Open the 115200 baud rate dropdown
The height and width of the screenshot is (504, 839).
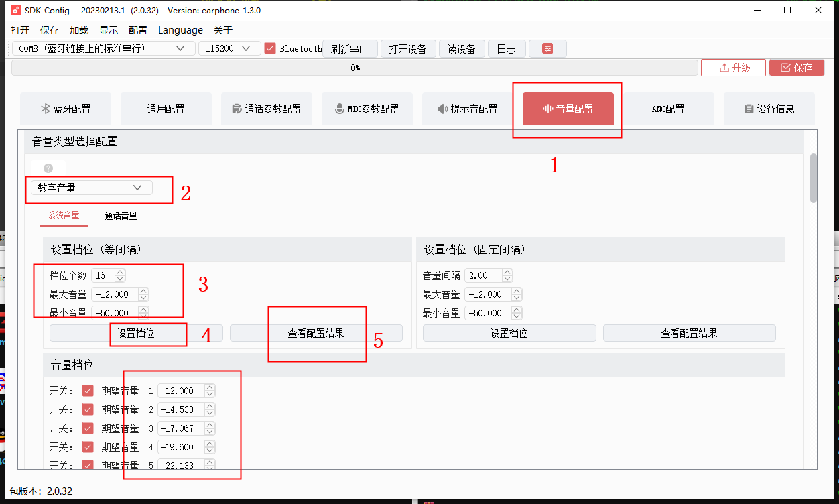point(230,48)
